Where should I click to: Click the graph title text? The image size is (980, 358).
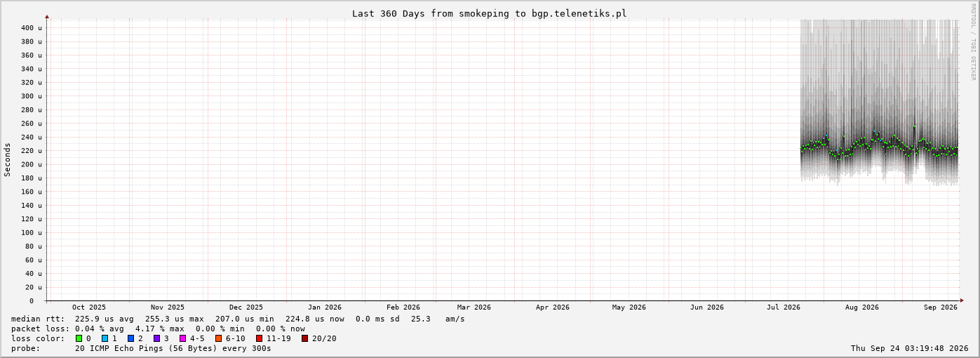(490, 13)
